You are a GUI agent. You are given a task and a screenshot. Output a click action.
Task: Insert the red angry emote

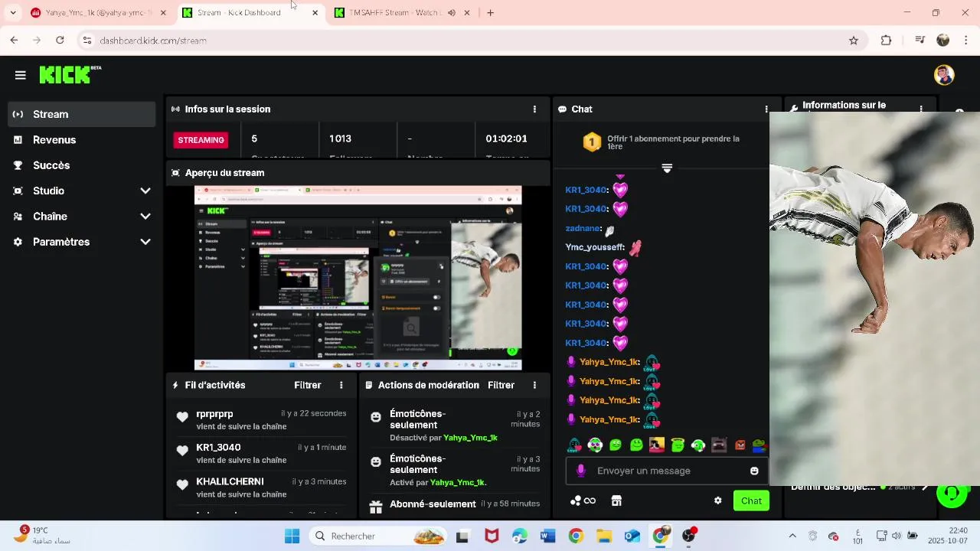740,445
